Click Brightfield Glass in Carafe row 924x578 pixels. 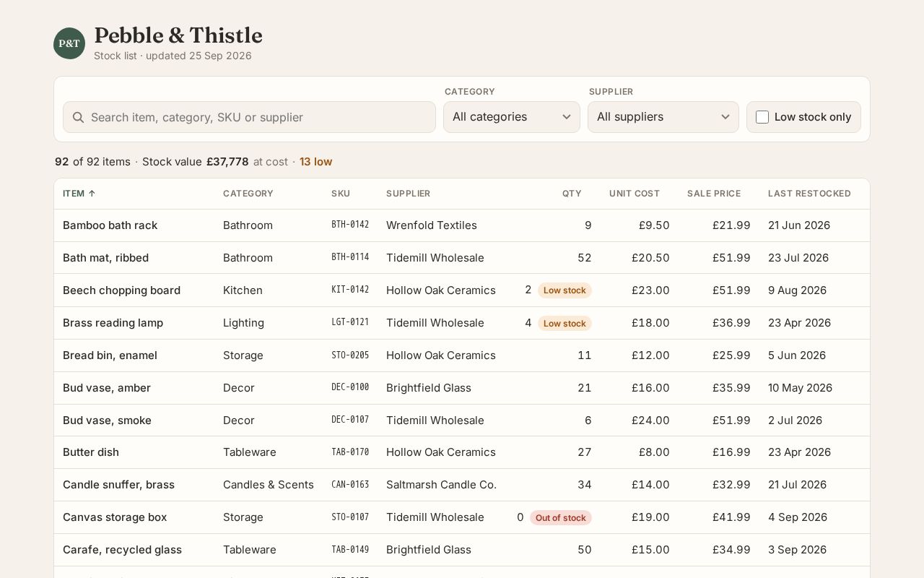click(429, 550)
